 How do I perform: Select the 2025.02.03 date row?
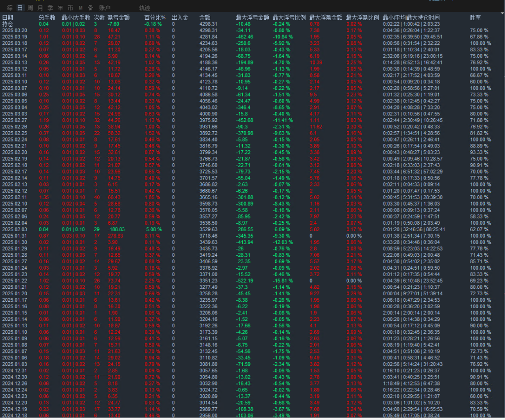(x=15, y=229)
